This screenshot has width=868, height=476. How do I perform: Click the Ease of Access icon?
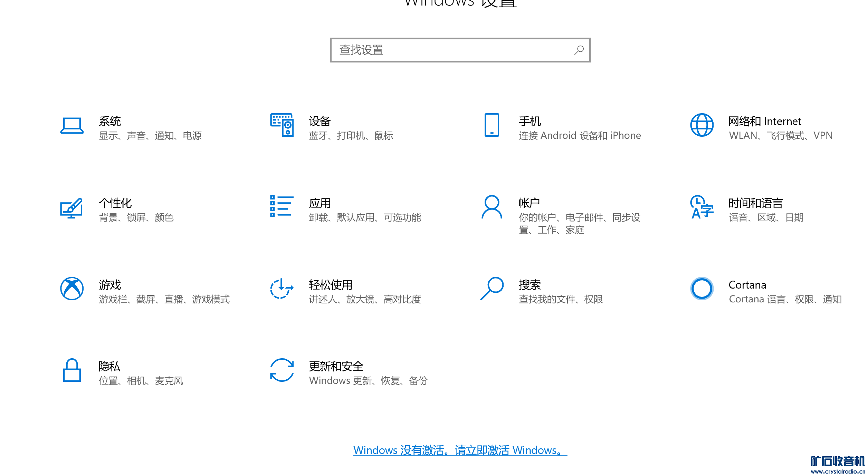click(282, 289)
